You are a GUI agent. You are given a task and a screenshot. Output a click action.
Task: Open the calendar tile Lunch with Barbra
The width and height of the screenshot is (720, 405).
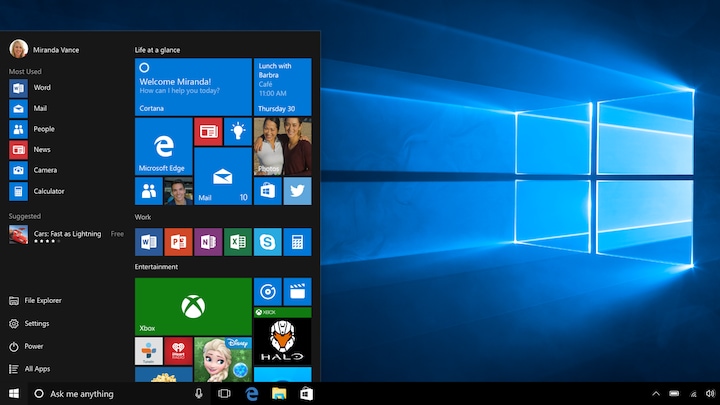pos(282,87)
